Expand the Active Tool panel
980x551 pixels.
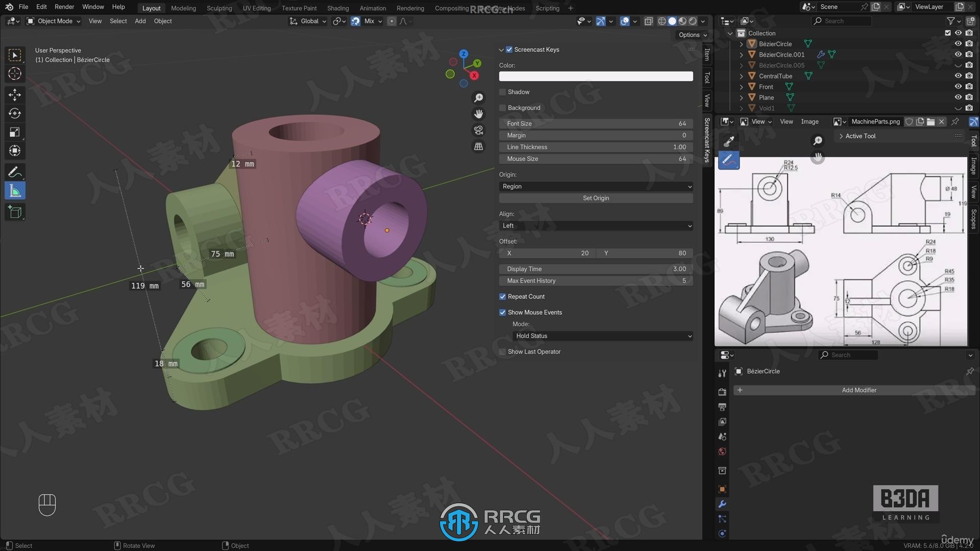click(841, 136)
